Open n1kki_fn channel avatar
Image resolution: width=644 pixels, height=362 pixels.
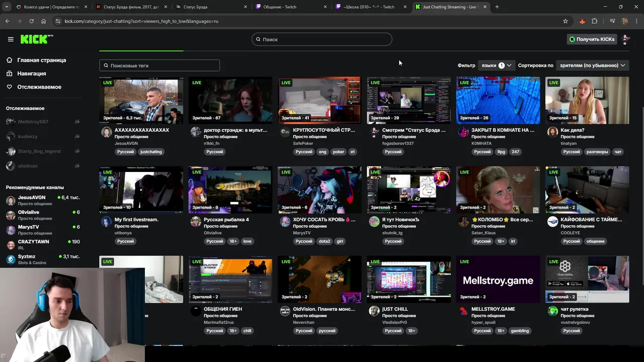point(196,132)
